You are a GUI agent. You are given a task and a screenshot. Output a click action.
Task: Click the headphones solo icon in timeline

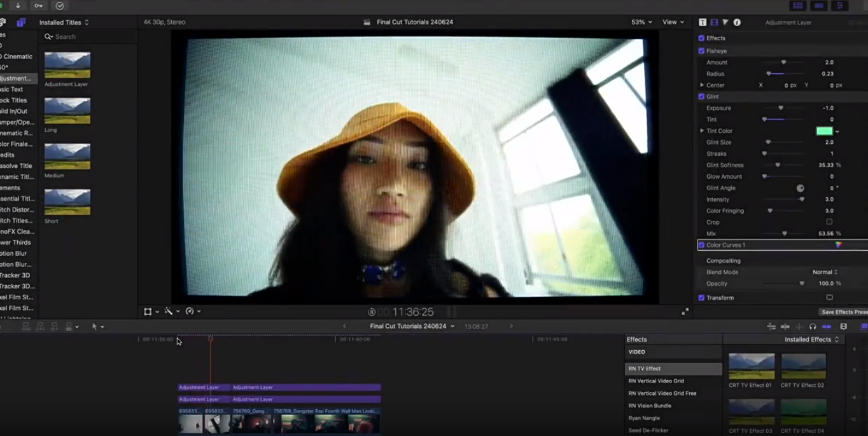813,327
